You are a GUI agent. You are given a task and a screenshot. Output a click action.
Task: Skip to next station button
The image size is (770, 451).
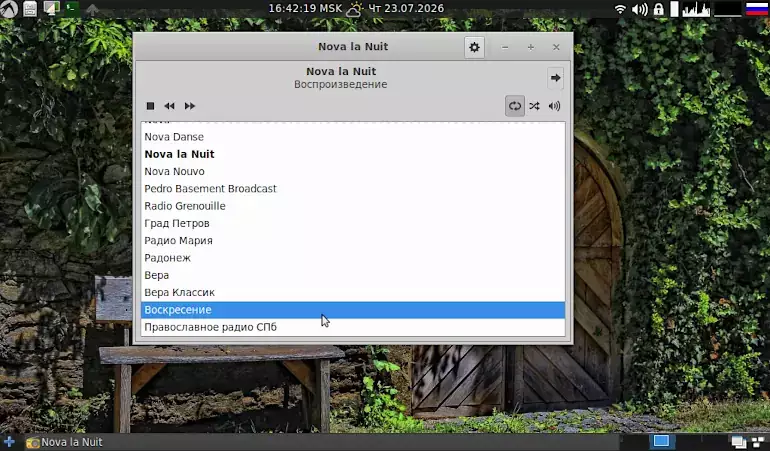(190, 106)
